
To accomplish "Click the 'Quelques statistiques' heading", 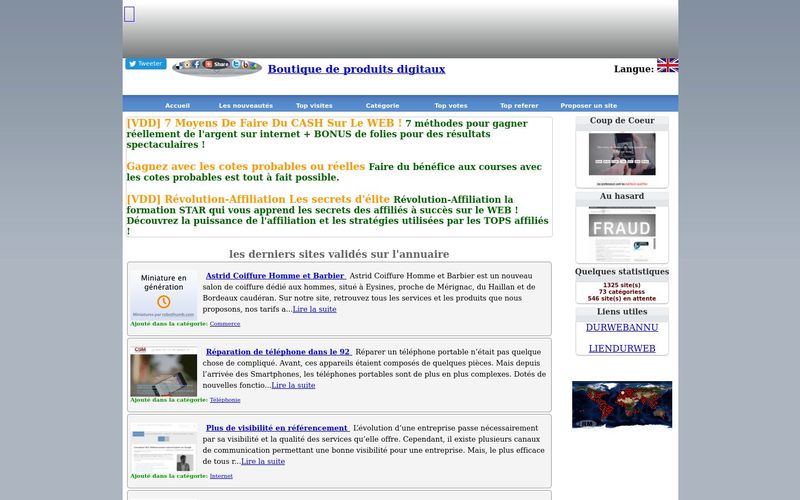I will (622, 271).
